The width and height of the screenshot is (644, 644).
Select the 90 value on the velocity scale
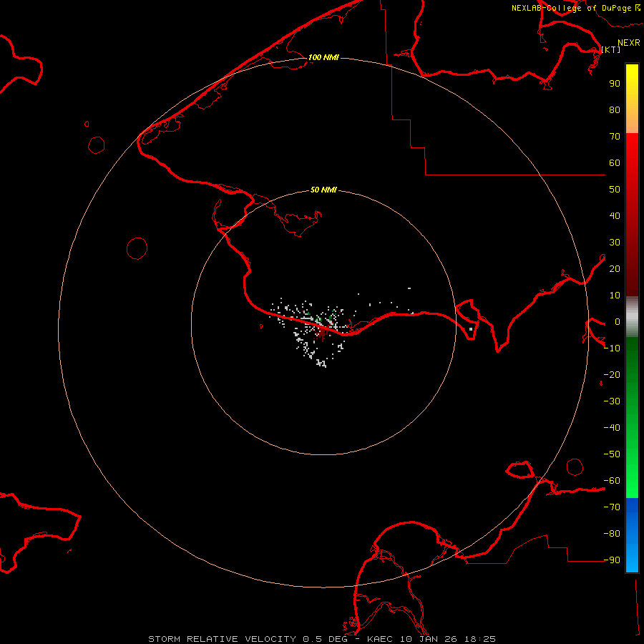point(615,84)
